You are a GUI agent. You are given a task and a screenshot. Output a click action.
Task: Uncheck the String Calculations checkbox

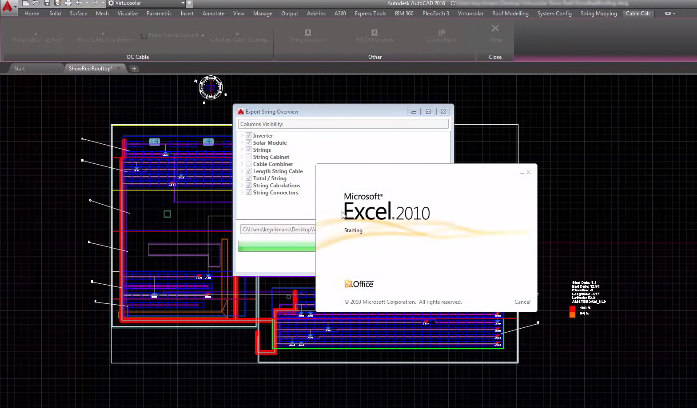(x=249, y=185)
